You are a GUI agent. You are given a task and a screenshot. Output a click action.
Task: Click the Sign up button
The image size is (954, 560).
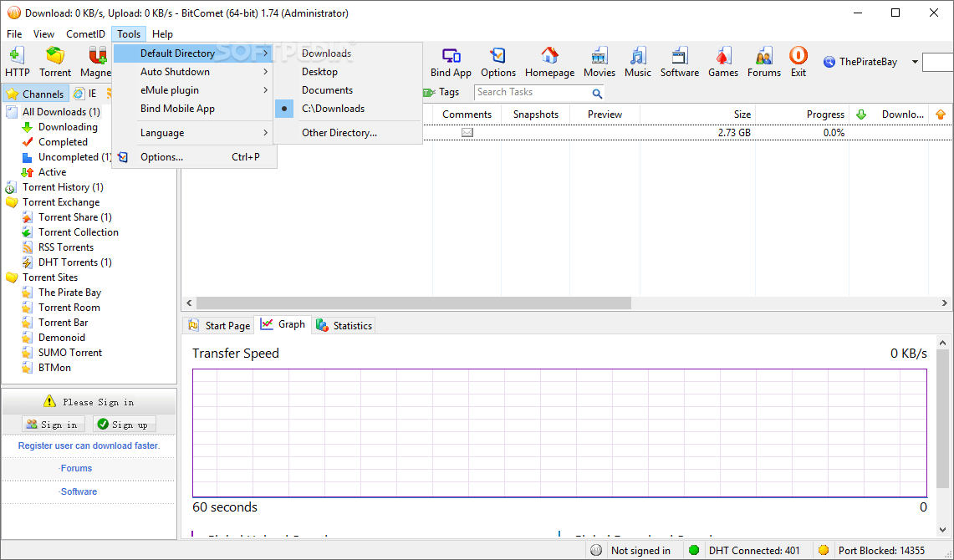click(x=124, y=425)
